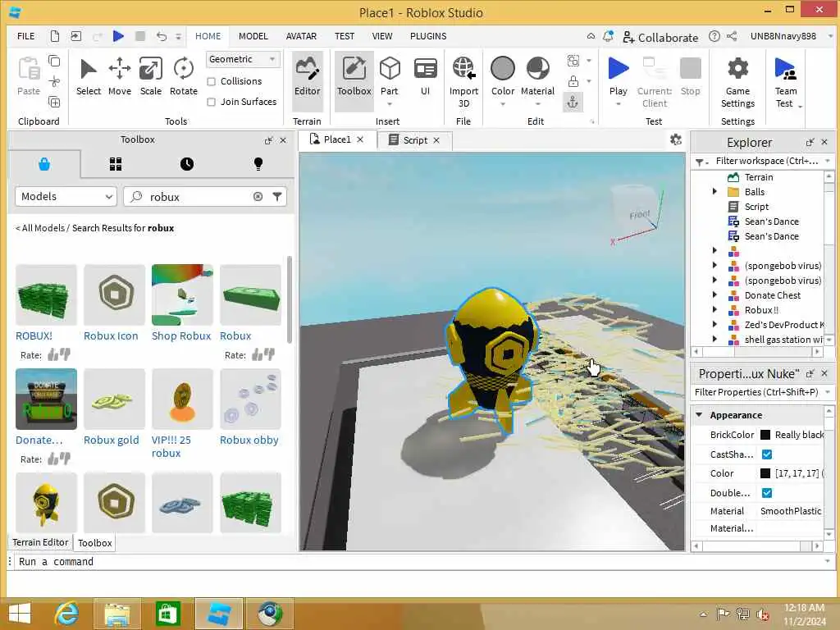
Task: Toggle the Anchor tool
Action: 573,102
